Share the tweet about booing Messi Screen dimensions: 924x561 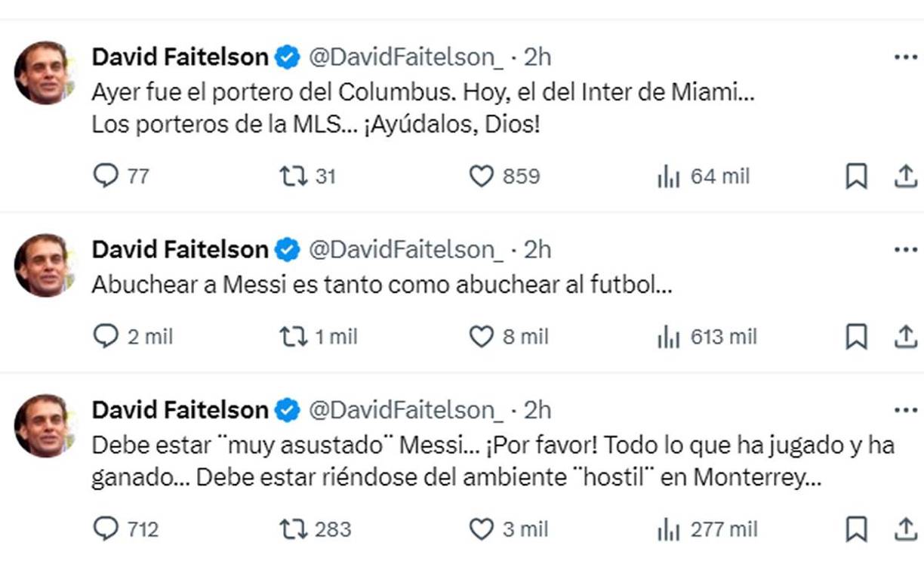point(905,337)
